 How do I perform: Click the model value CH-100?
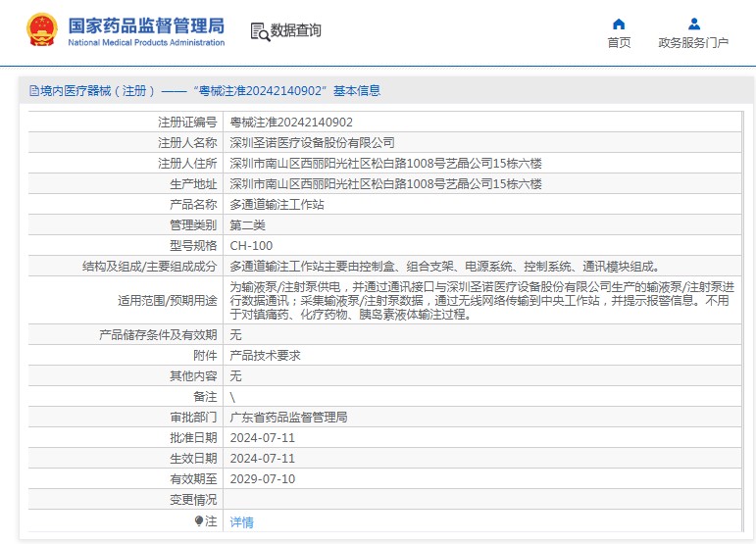point(251,246)
